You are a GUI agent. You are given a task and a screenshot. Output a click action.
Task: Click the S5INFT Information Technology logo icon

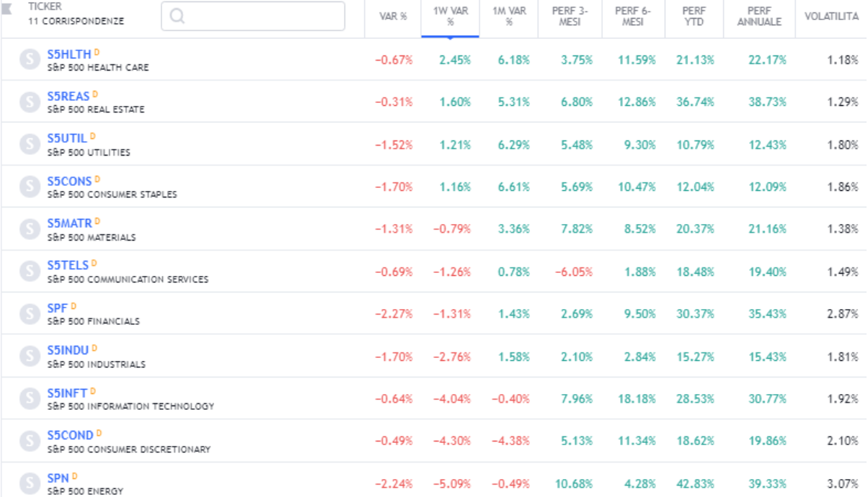coord(30,398)
